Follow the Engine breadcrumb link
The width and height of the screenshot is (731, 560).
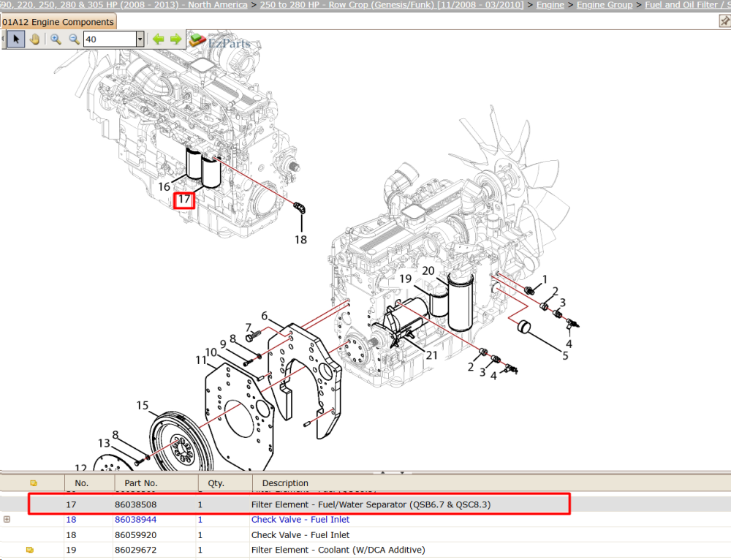coord(550,4)
